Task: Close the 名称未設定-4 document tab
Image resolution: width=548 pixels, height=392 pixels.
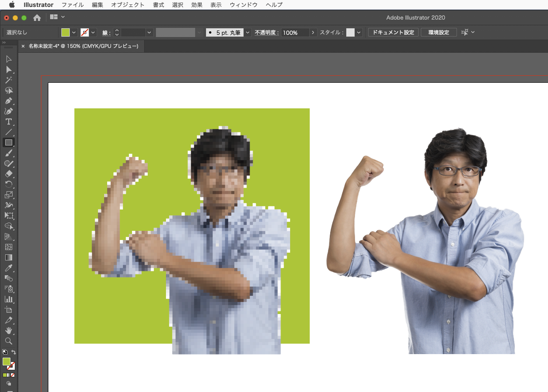Action: pos(23,46)
